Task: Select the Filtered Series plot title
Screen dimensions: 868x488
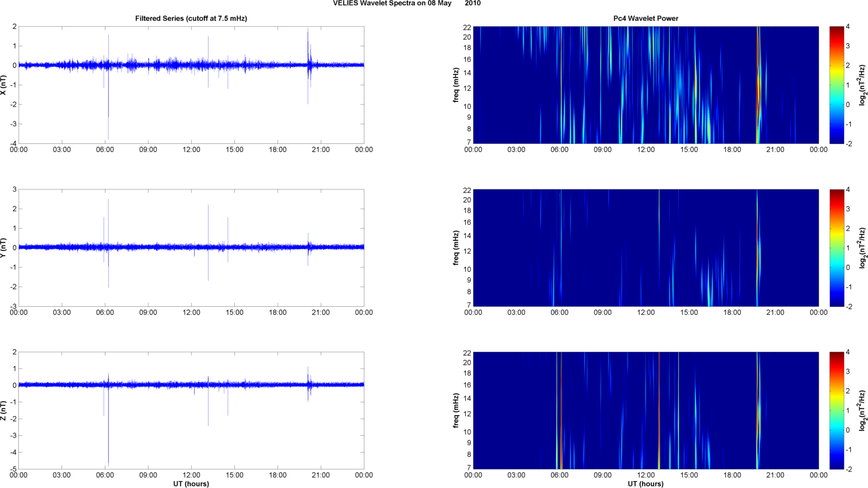Action: coord(191,18)
